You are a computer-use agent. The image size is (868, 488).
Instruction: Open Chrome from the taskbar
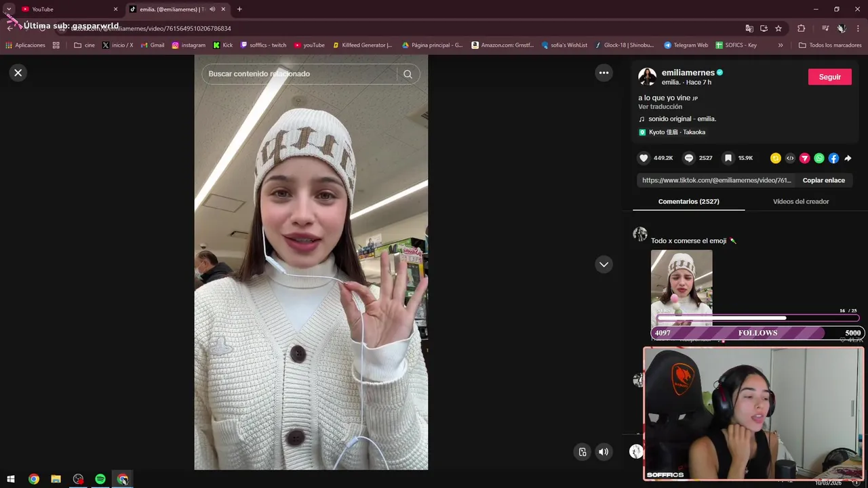[x=34, y=479]
